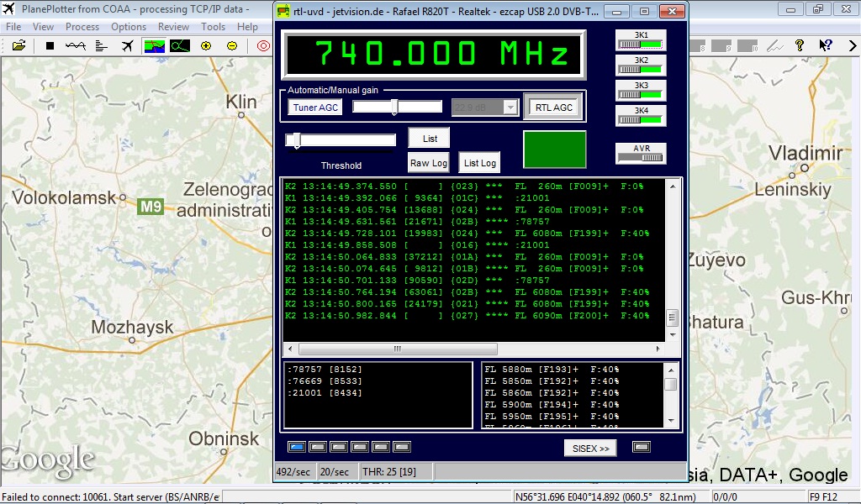Click horizontal scrollbar left arrow in log
Image resolution: width=861 pixels, height=504 pixels.
pos(290,349)
